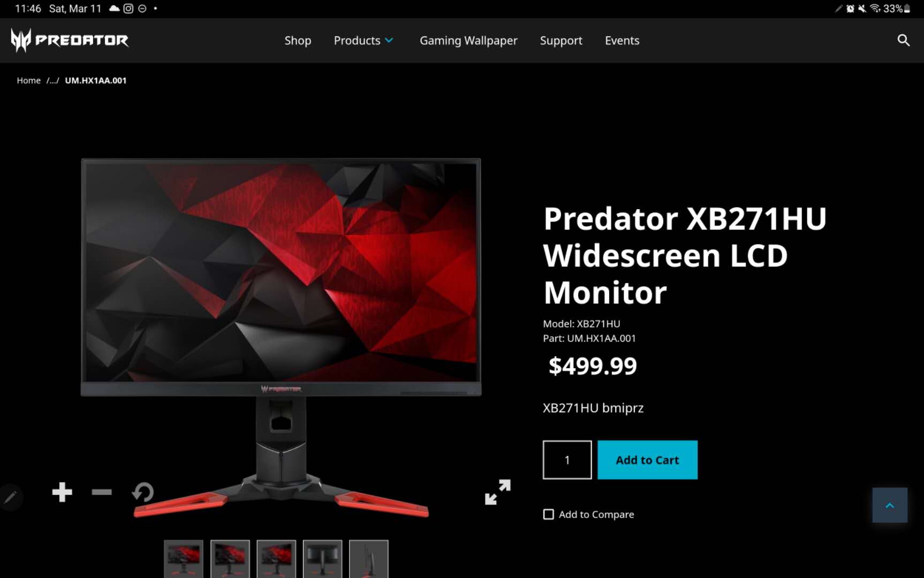924x578 pixels.
Task: Show the side-view monitor thumbnail
Action: pos(369,559)
